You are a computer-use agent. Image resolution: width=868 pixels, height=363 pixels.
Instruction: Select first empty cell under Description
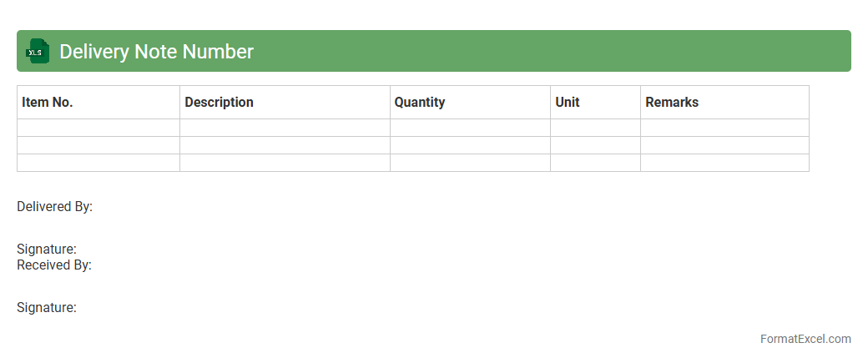(x=285, y=128)
